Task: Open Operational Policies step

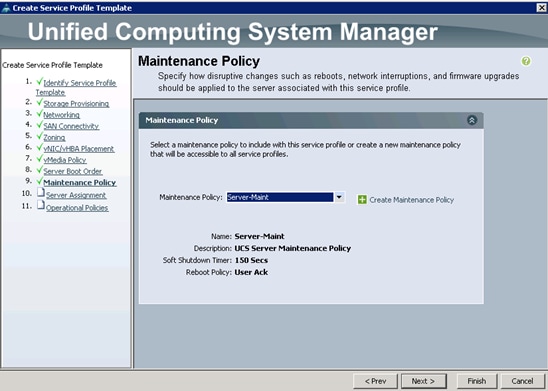Action: [x=77, y=208]
